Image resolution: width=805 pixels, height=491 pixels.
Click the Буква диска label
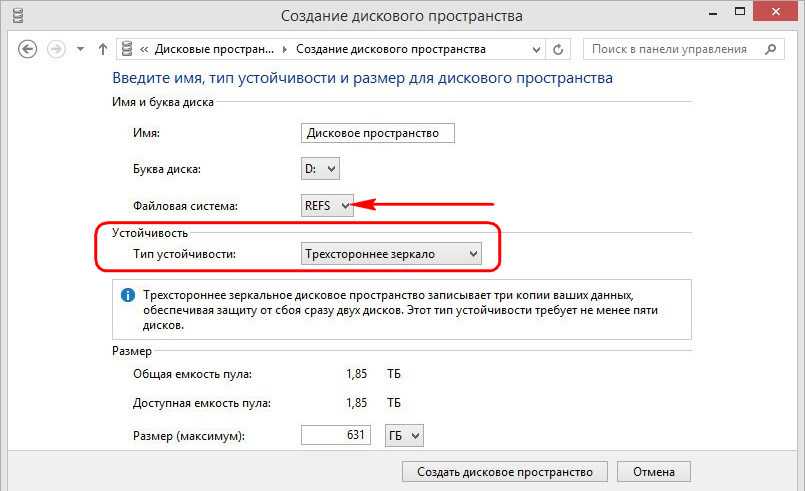click(167, 169)
